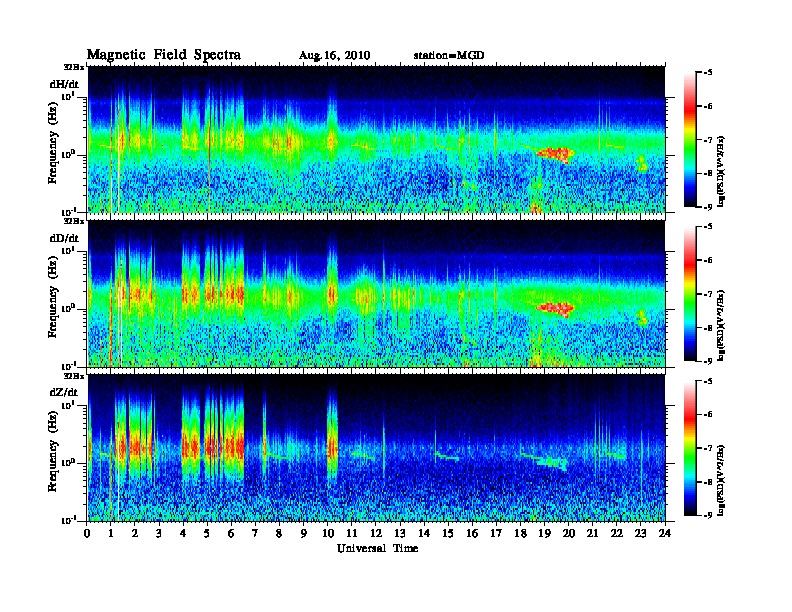792x612 pixels.
Task: Click hour tick label 21 on time axis
Action: click(x=592, y=534)
